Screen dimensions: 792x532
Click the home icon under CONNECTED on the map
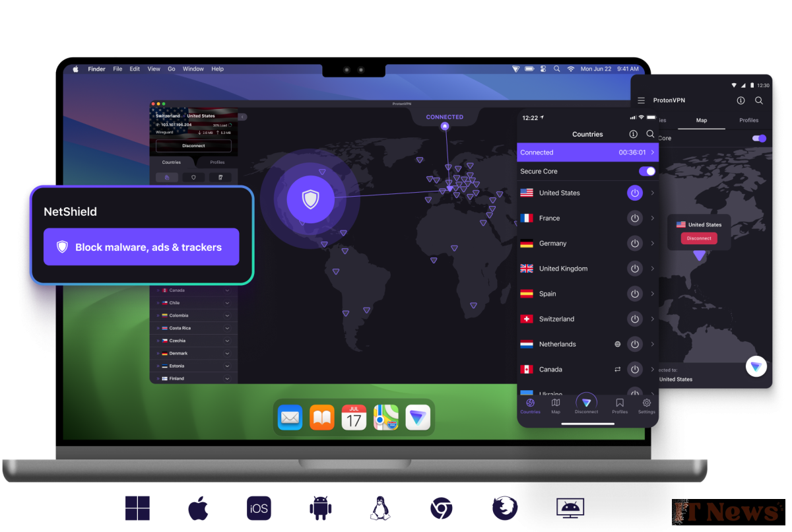(445, 126)
